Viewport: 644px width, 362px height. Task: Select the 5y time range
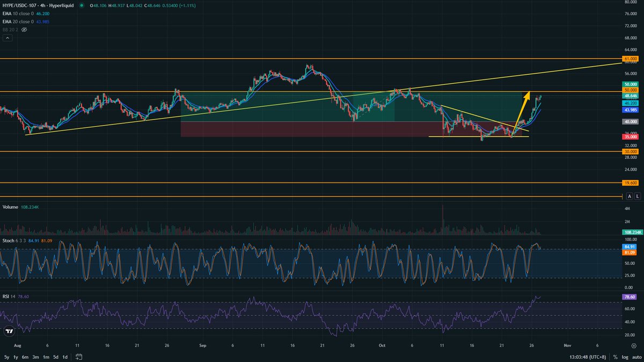click(x=6, y=357)
